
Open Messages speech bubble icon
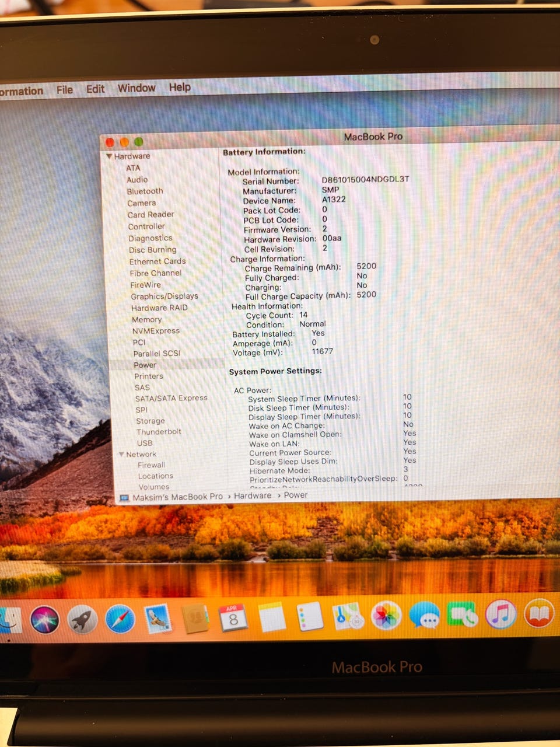(x=424, y=615)
